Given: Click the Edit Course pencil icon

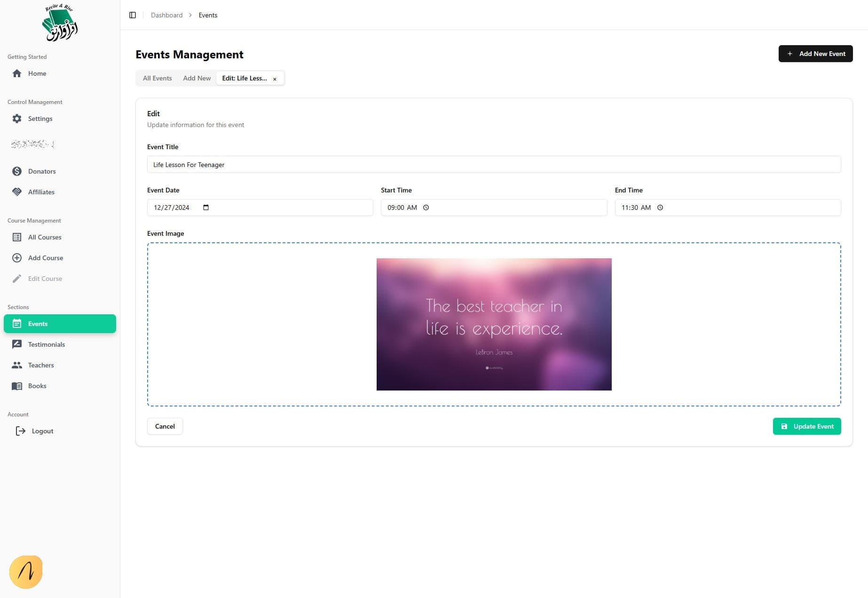Looking at the screenshot, I should click(17, 279).
